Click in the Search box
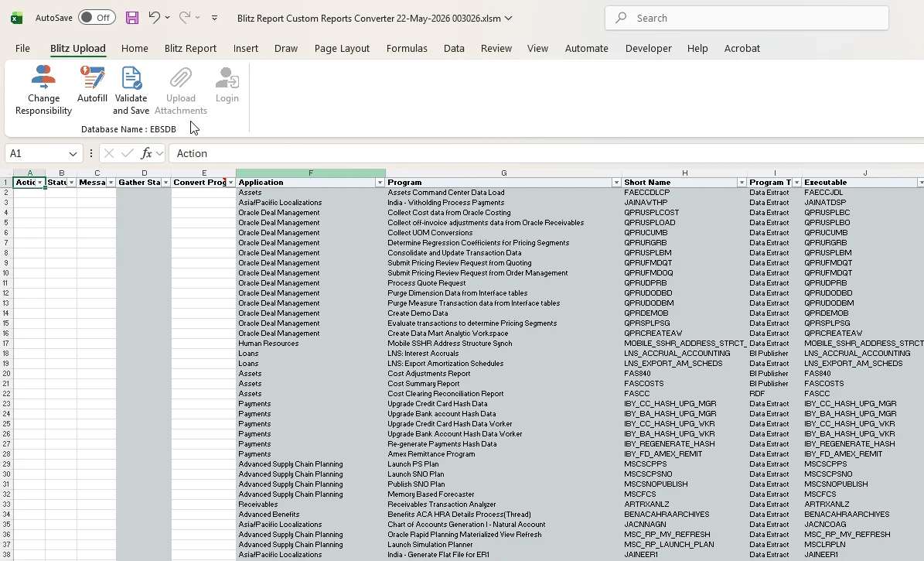The height and width of the screenshot is (561, 924). [x=747, y=18]
